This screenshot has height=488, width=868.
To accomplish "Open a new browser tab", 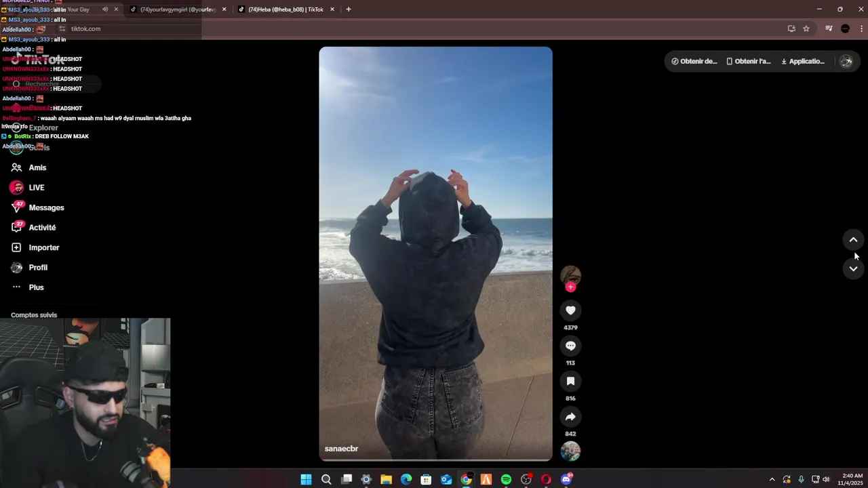I will (x=349, y=9).
